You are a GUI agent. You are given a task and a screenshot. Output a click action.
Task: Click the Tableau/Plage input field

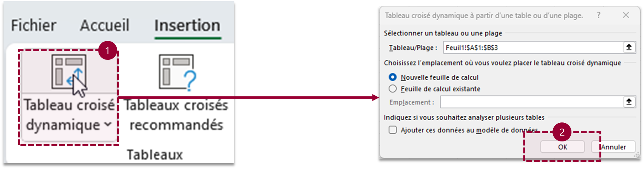coord(531,47)
